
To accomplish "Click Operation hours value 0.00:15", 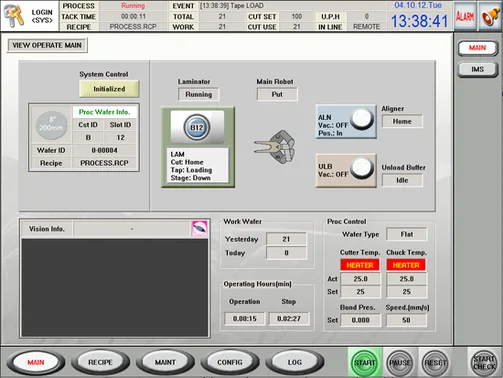I will (245, 319).
